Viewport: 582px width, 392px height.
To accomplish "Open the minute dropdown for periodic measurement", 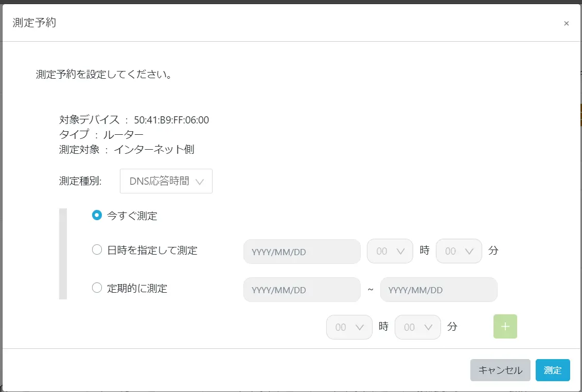I will tap(417, 327).
